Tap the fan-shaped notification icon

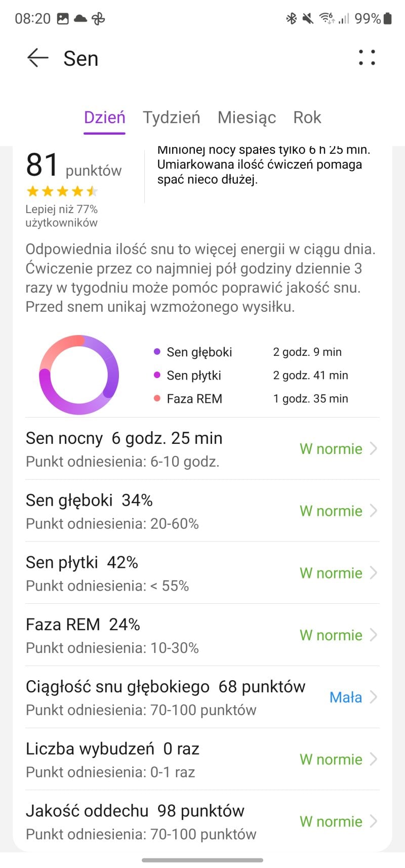point(98,19)
